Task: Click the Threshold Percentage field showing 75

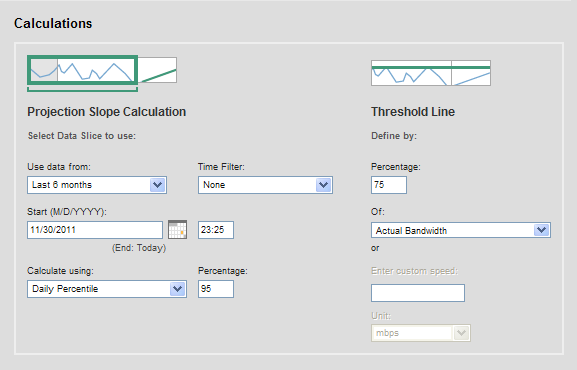Action: tap(389, 185)
